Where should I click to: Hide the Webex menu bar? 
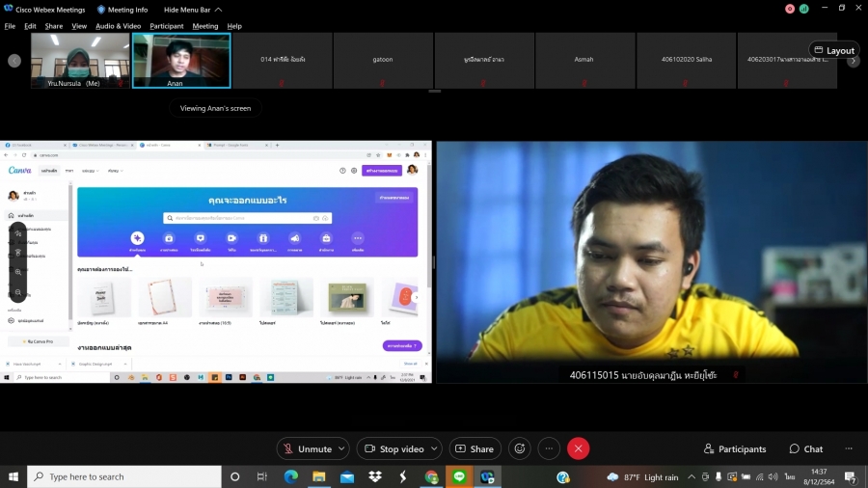pyautogui.click(x=190, y=10)
